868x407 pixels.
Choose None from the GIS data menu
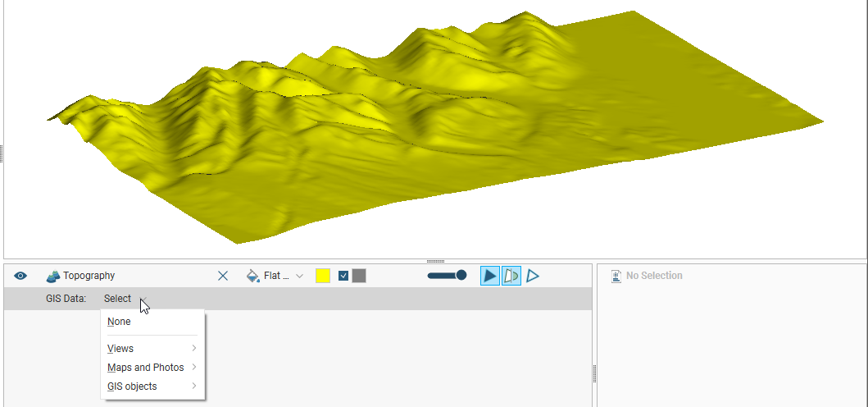[x=119, y=322]
